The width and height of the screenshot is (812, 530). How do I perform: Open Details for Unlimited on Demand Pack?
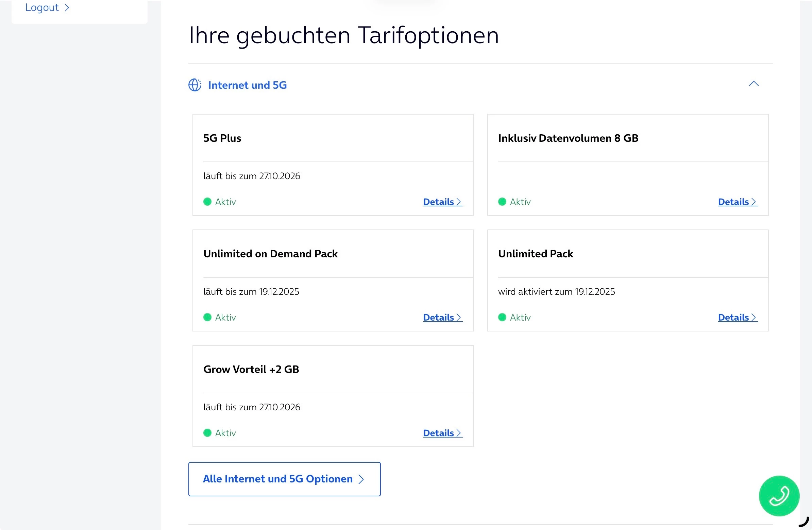(442, 318)
